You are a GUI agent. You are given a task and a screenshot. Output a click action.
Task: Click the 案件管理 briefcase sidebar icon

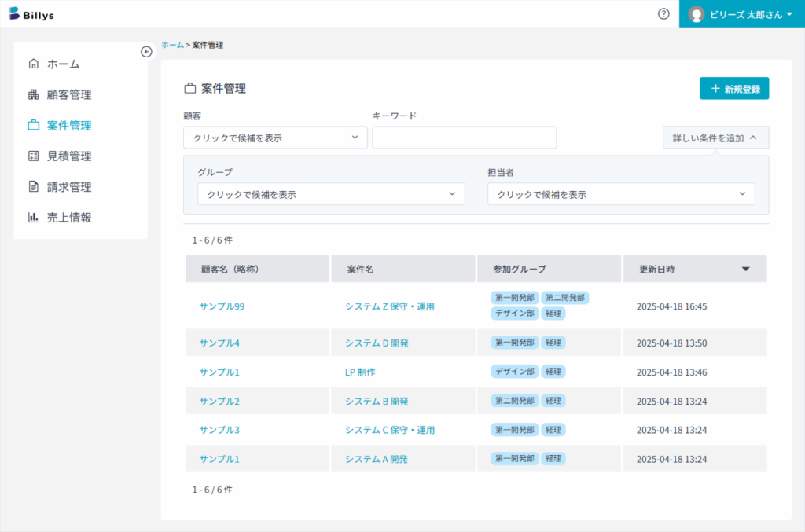click(x=33, y=125)
